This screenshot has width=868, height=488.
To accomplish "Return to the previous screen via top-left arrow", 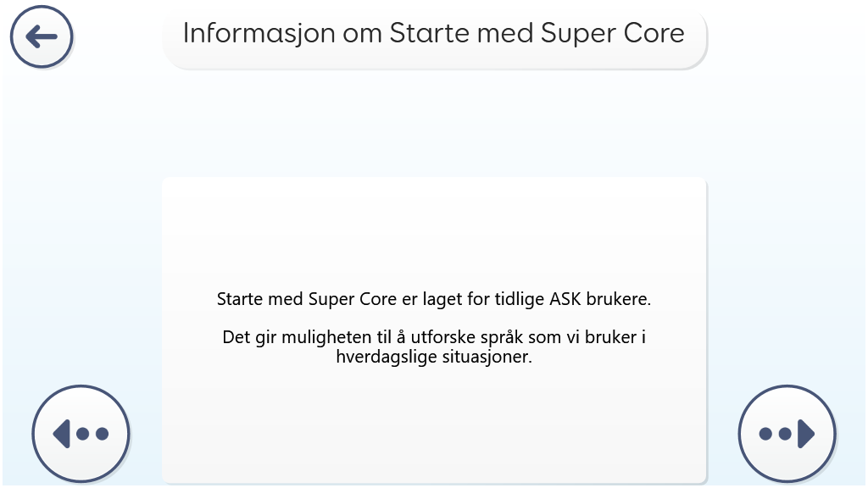I will coord(42,36).
